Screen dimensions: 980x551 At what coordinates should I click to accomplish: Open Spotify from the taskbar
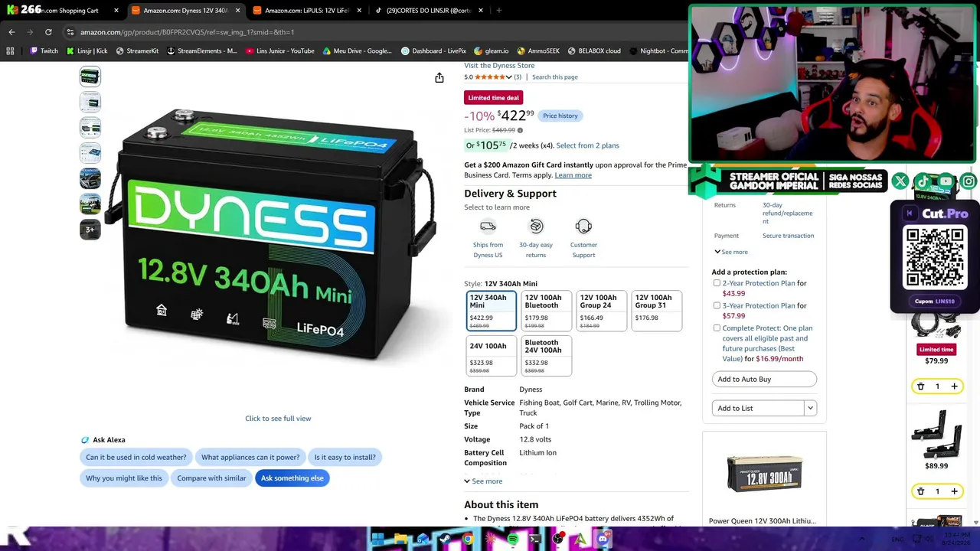click(513, 540)
